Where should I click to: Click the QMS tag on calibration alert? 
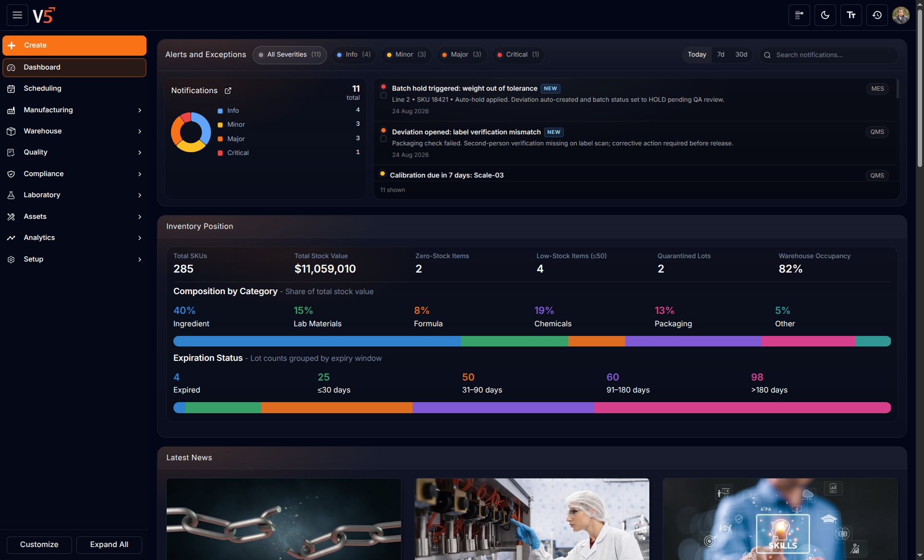click(x=877, y=176)
